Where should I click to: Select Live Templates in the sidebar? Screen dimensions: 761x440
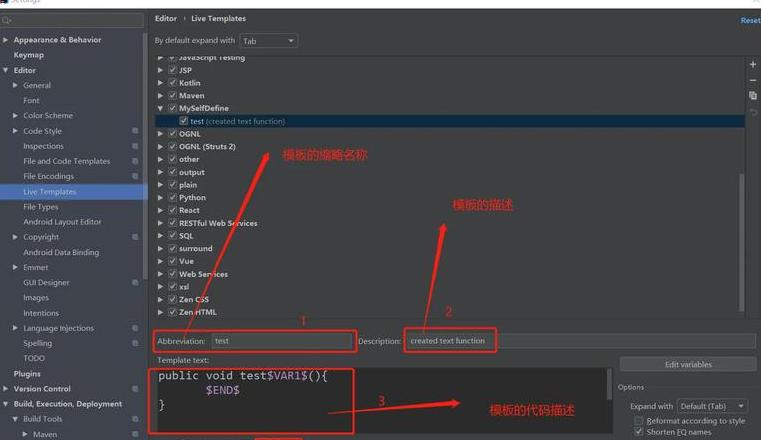[73, 192]
